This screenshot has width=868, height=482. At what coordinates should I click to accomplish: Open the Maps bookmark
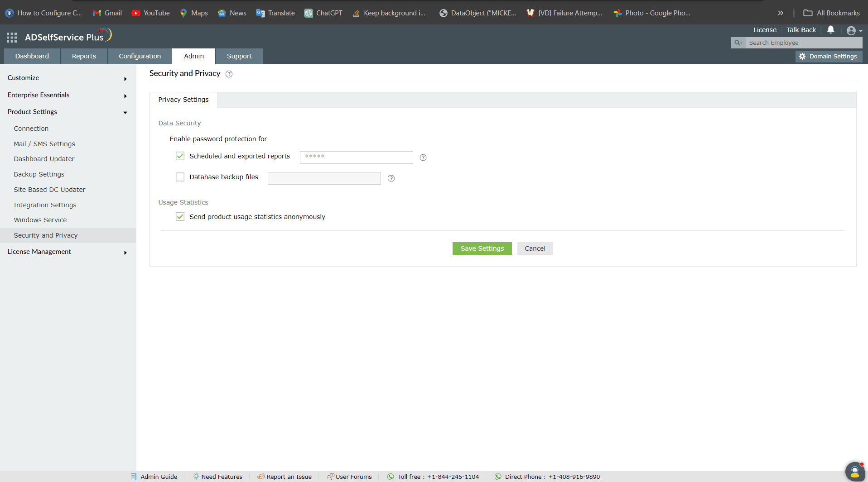pos(193,13)
